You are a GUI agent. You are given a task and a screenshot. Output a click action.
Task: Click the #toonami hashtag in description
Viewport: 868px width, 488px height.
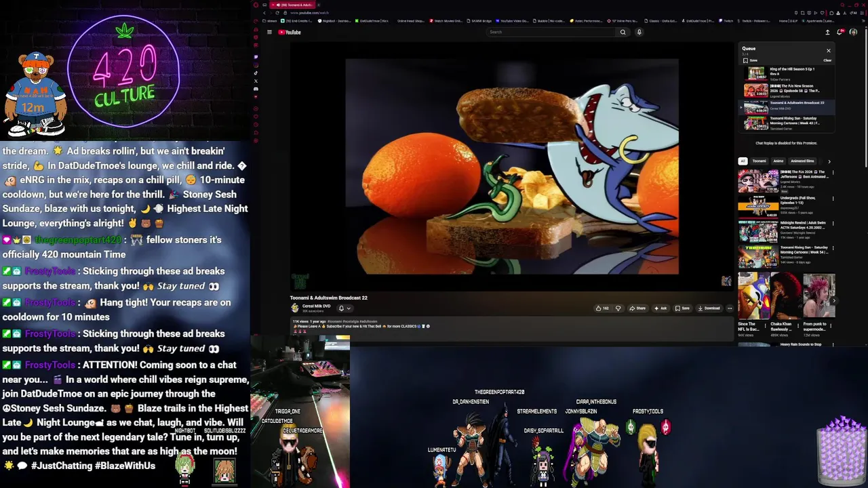(335, 321)
